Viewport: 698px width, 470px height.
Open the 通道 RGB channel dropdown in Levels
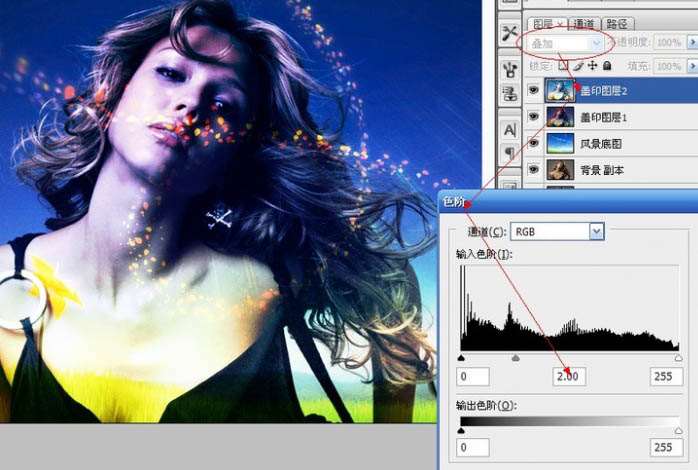[x=557, y=231]
